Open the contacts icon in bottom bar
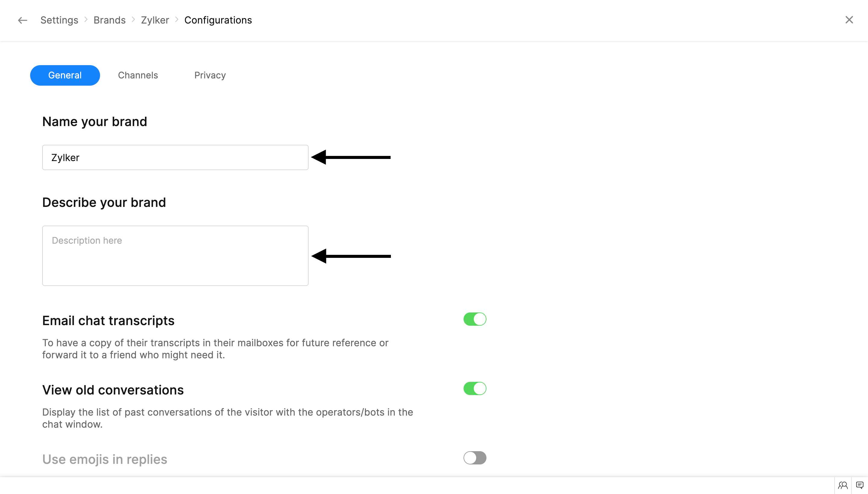The height and width of the screenshot is (494, 868). (x=843, y=486)
